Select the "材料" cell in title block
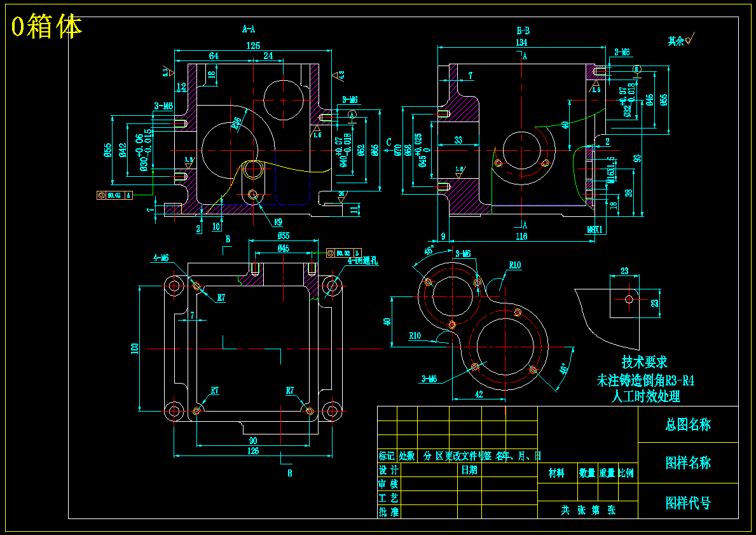Image resolution: width=756 pixels, height=535 pixels. (x=556, y=473)
